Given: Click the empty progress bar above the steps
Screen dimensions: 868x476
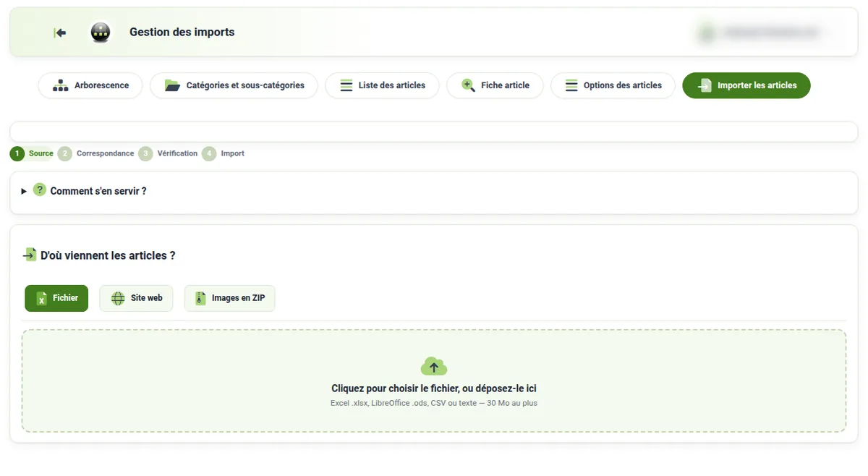Looking at the screenshot, I should point(434,132).
